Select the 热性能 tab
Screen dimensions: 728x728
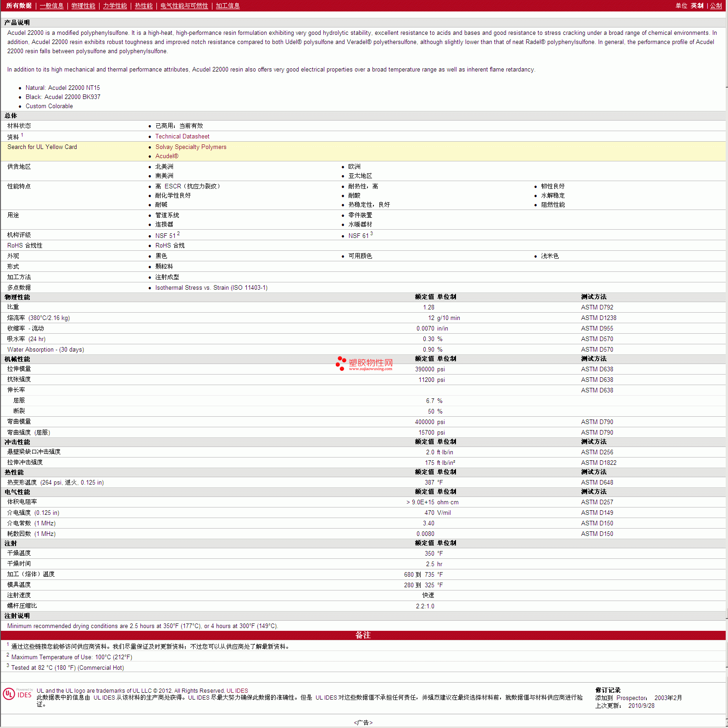(x=144, y=6)
